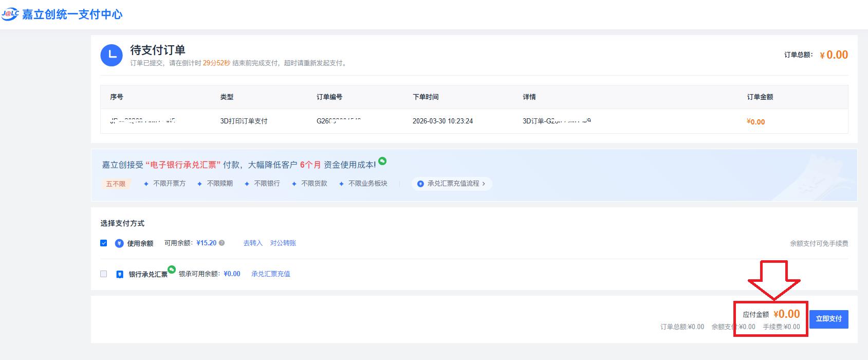Expand 承兑汇票充值流程 via its chevron arrow
This screenshot has width=868, height=360.
tap(484, 184)
